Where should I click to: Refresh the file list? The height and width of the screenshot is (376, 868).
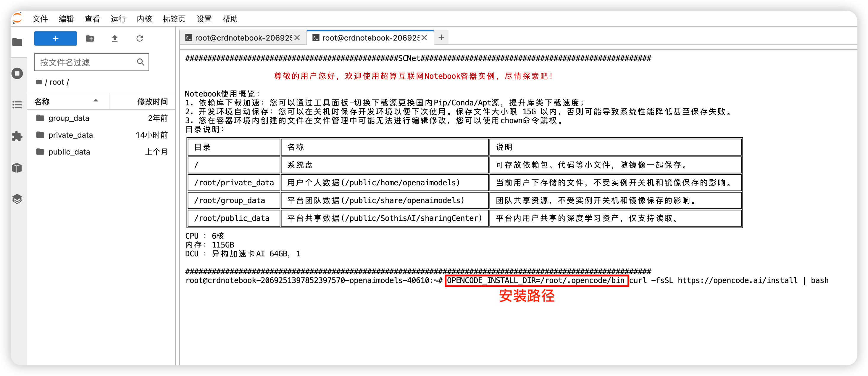(140, 38)
